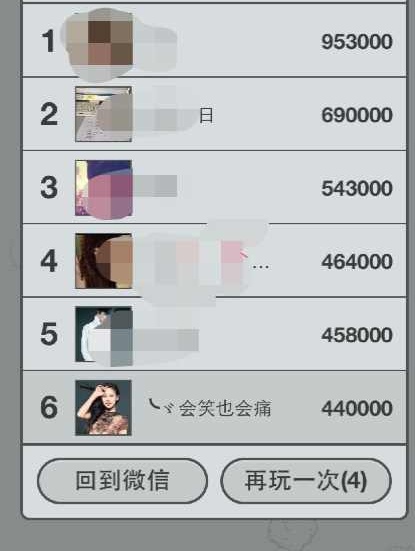Open the rank 4 player's avatar
Screen dimensions: 415x551
(103, 261)
